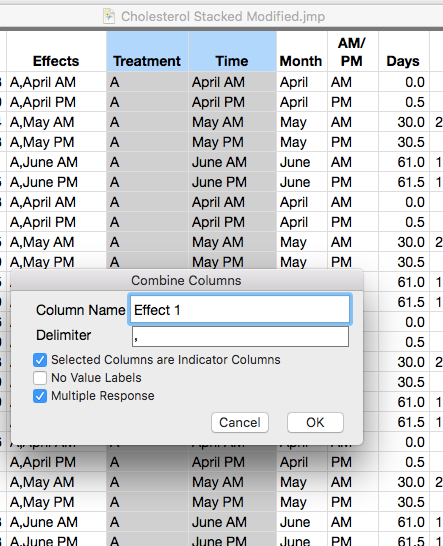Screen dimensions: 443x546
Task: Cancel the Combine Columns dialog
Action: 240,423
